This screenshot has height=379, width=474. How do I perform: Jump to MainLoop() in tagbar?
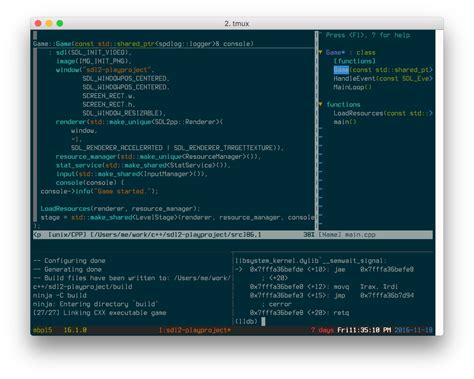point(352,87)
